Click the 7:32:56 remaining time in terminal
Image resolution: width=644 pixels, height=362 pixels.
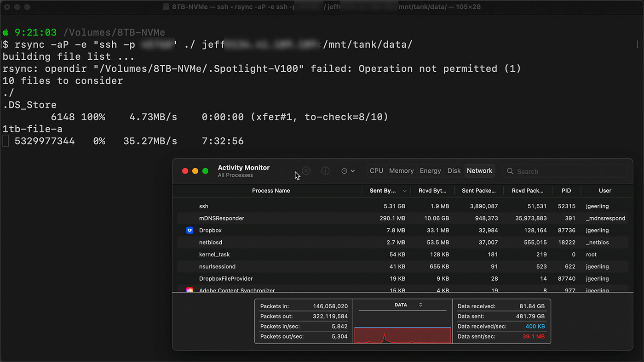click(x=223, y=141)
